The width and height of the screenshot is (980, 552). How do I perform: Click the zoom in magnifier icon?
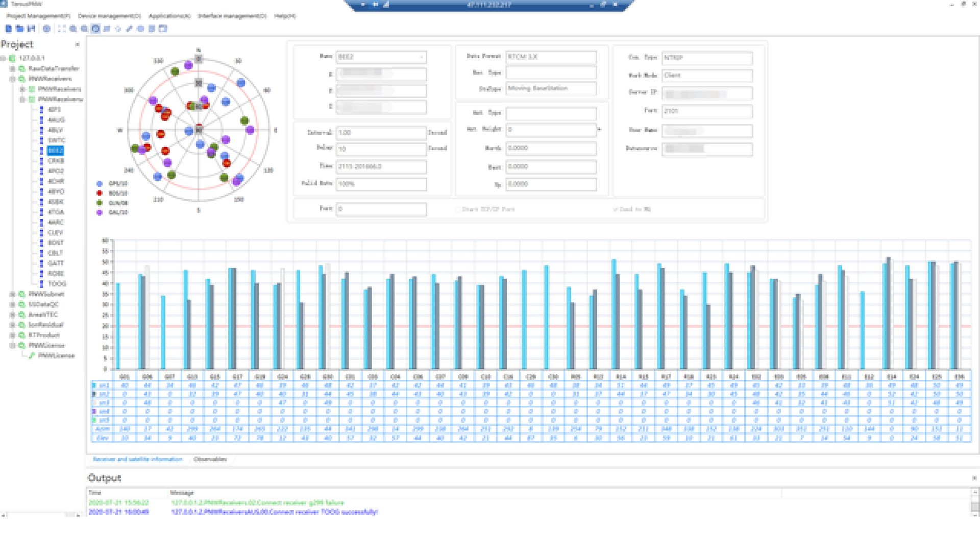point(73,29)
